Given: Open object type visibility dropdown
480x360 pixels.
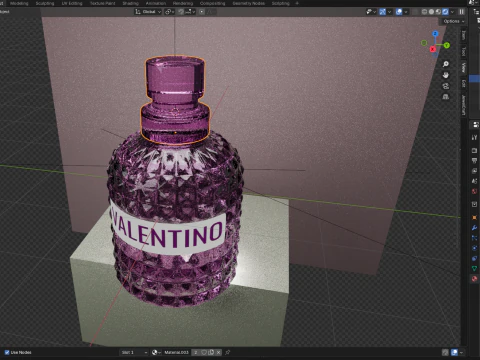Looking at the screenshot, I should point(371,12).
